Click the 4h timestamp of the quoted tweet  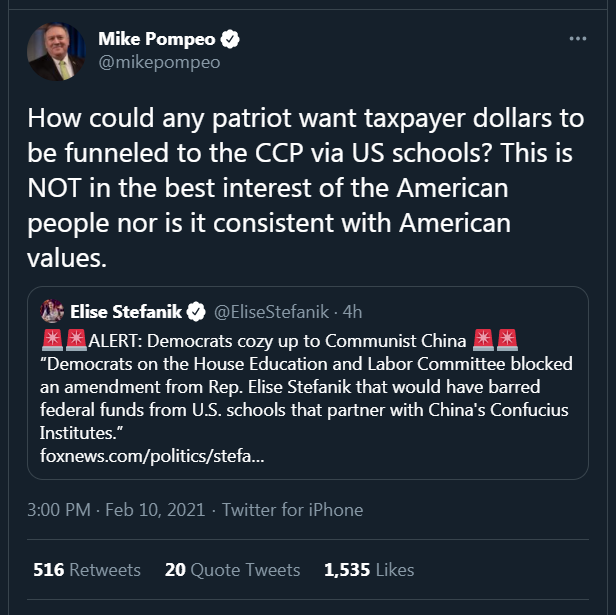tap(352, 312)
